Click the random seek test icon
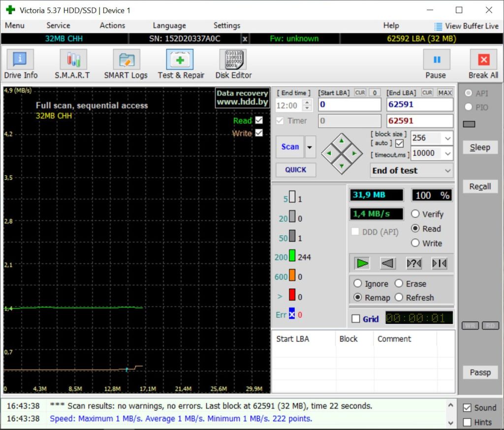The image size is (504, 430). point(413,264)
